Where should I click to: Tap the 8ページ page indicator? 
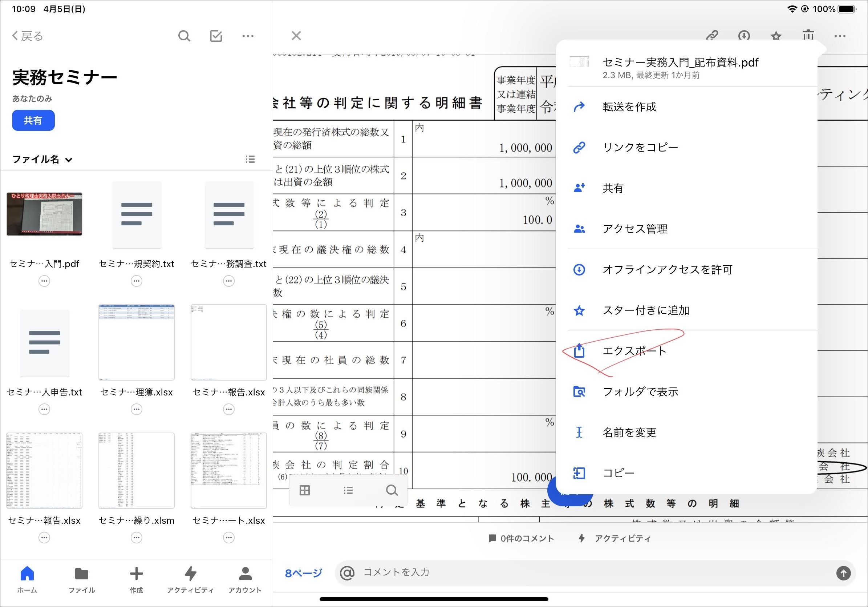(x=304, y=573)
